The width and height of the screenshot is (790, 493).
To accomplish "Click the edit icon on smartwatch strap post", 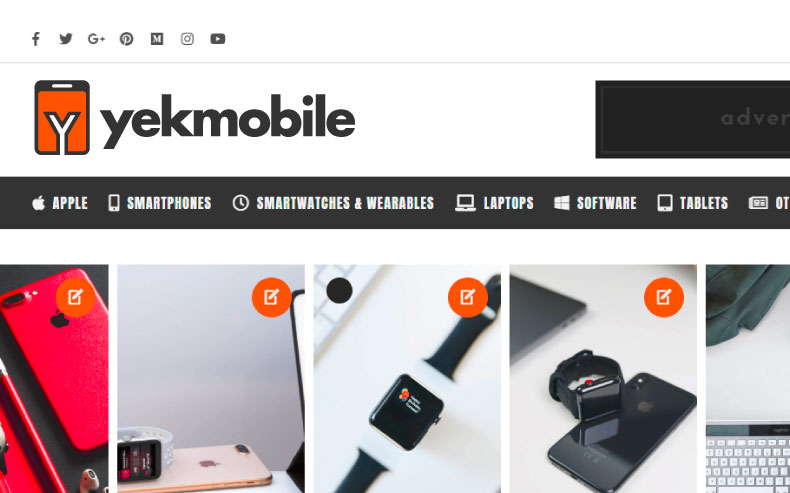I will click(468, 297).
